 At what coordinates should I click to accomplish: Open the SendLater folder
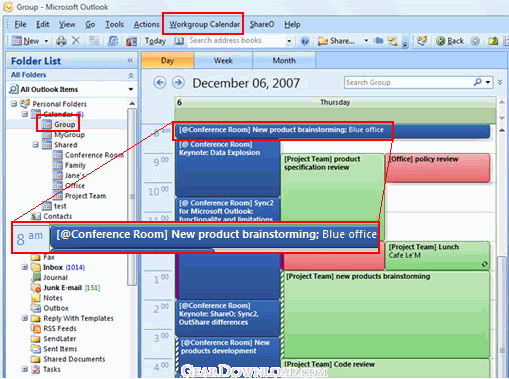tap(53, 339)
